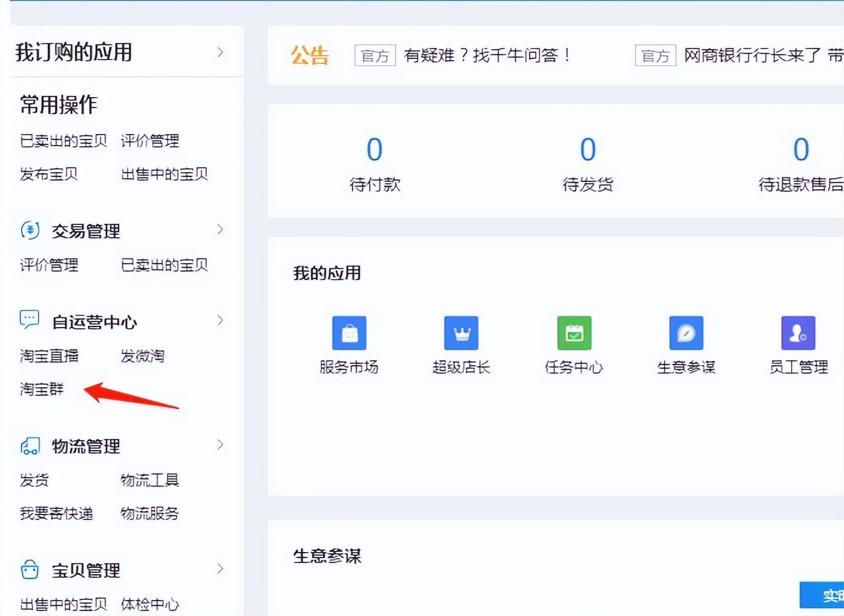This screenshot has height=616, width=844.
Task: Expand the 宝贝管理 section arrow
Action: coord(220,569)
